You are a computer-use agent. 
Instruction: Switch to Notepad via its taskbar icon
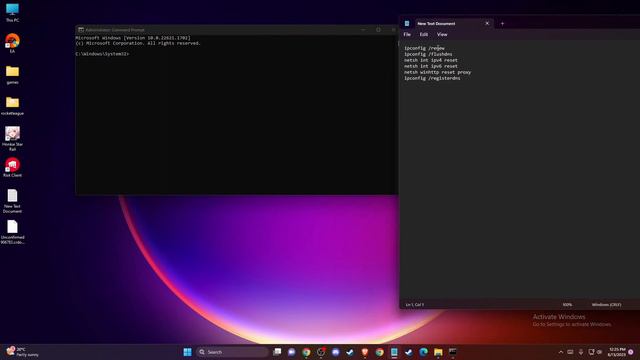pos(394,352)
